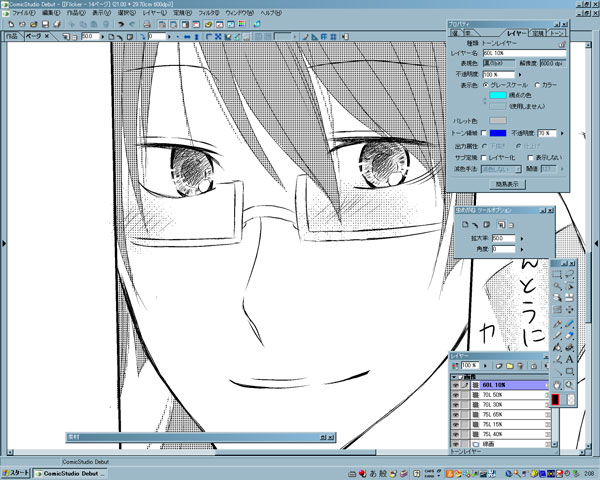
Task: Click flip vertical arrow in view bar
Action: click(196, 37)
